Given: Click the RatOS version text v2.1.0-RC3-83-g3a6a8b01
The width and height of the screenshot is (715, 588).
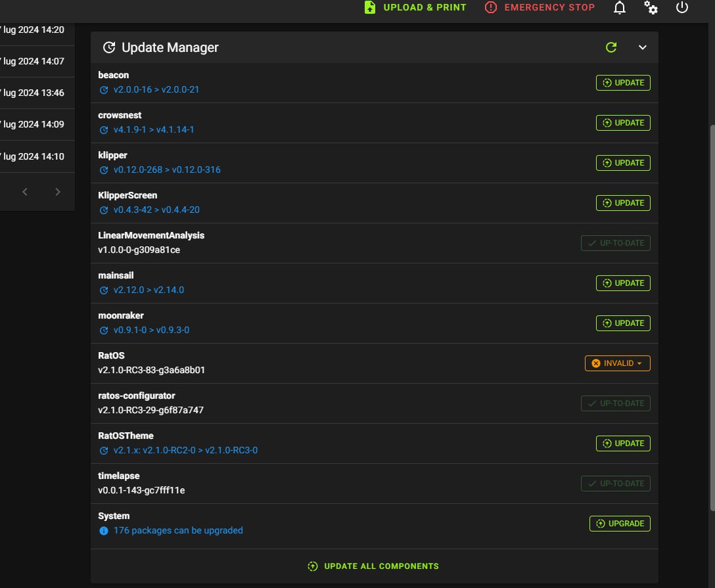Looking at the screenshot, I should click(x=151, y=371).
